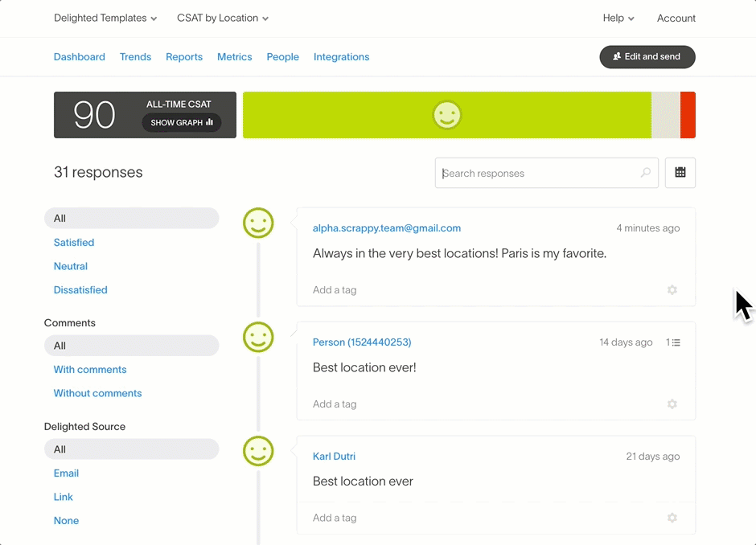Image resolution: width=756 pixels, height=545 pixels.
Task: Open the CSAT by Location dropdown
Action: point(223,18)
